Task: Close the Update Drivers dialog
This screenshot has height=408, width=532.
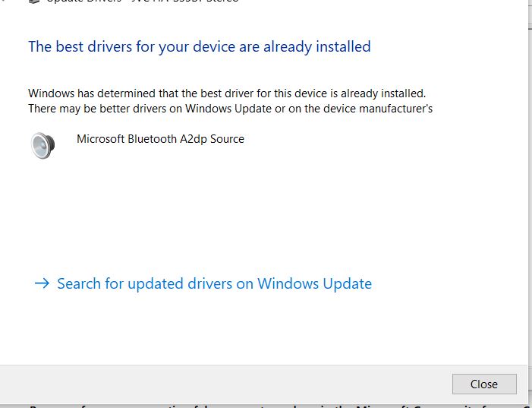Action: point(484,384)
